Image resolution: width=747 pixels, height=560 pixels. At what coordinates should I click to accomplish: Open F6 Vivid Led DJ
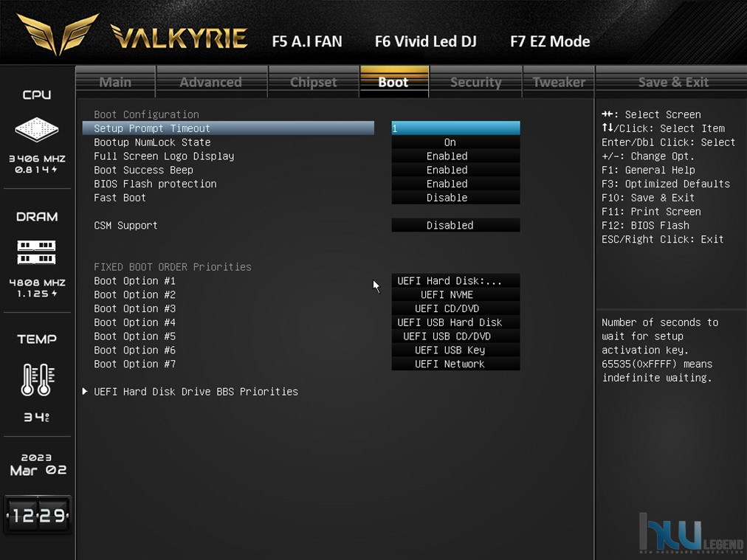[426, 41]
